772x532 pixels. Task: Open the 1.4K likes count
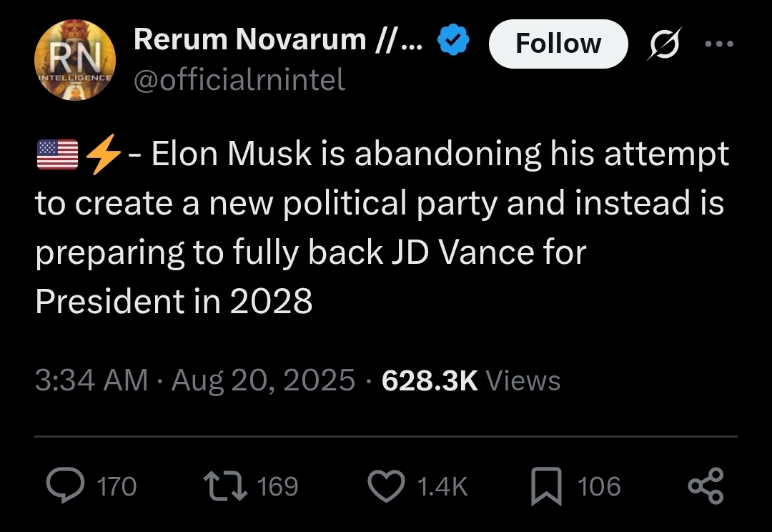pyautogui.click(x=442, y=486)
